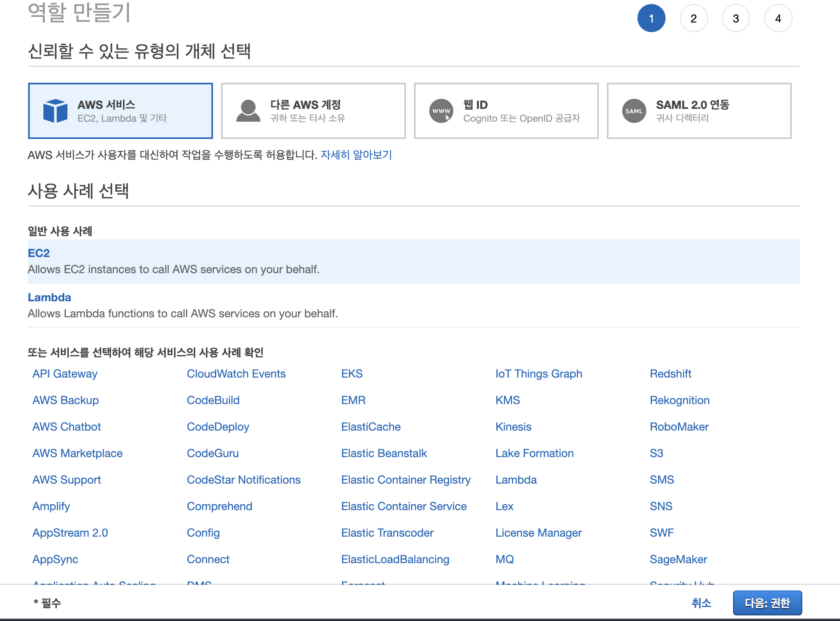This screenshot has width=840, height=621.
Task: Click the step 4 indicator circle
Action: [x=778, y=18]
